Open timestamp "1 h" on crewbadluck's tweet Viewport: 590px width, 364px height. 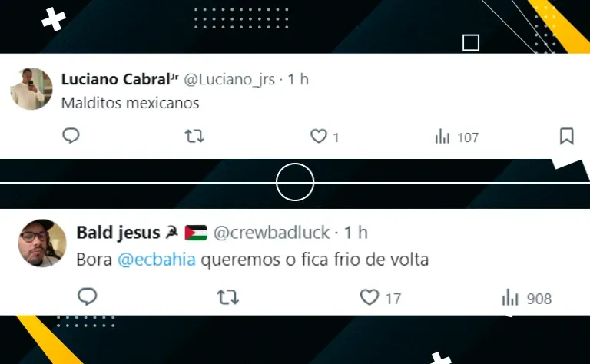[x=356, y=233]
